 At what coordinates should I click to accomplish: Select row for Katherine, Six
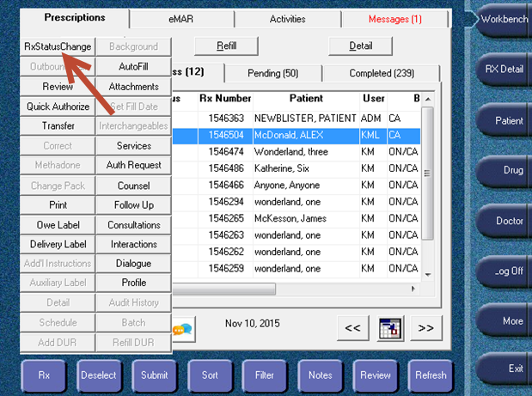pyautogui.click(x=296, y=168)
